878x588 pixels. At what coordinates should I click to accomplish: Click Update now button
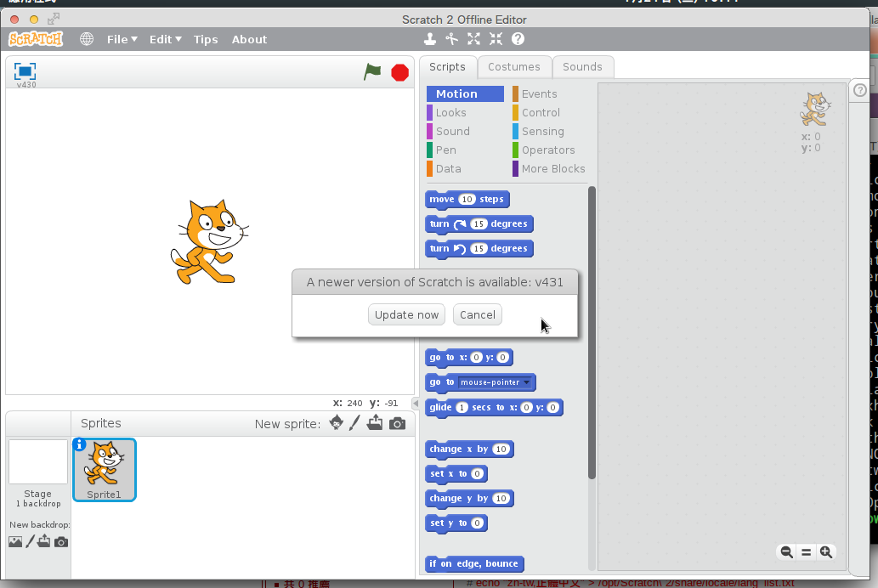(406, 314)
